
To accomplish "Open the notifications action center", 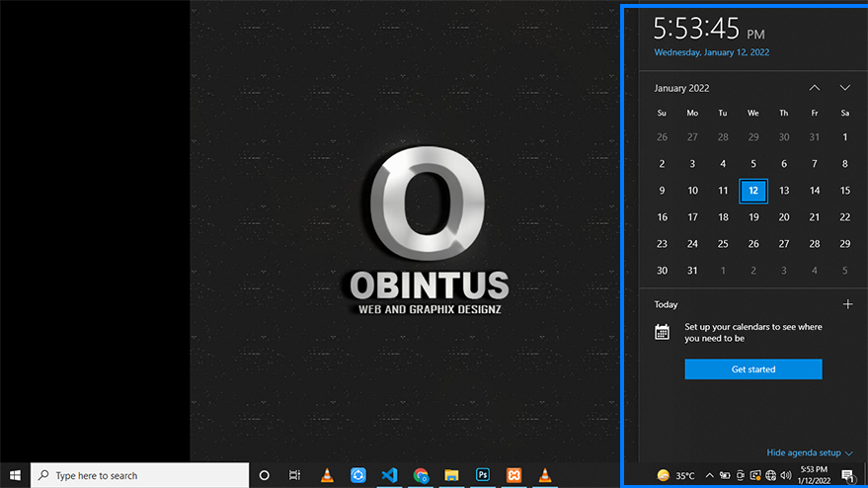I will coord(847,475).
